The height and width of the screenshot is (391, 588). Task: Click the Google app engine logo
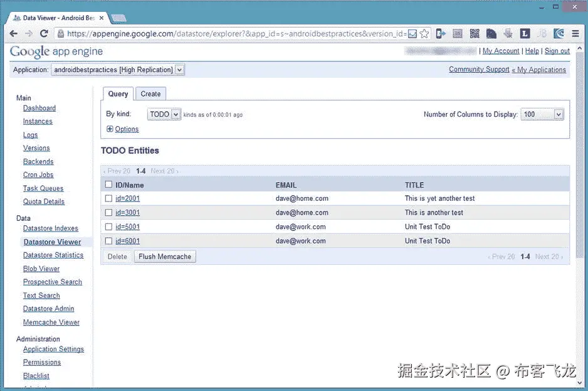[56, 51]
